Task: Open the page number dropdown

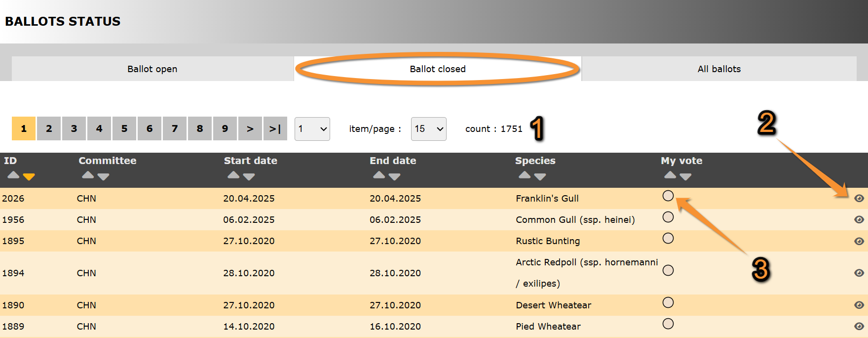Action: [312, 129]
